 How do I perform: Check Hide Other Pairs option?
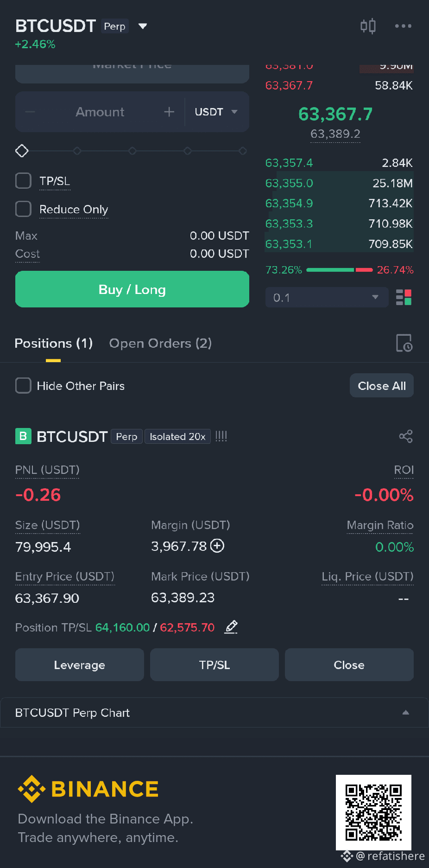23,385
